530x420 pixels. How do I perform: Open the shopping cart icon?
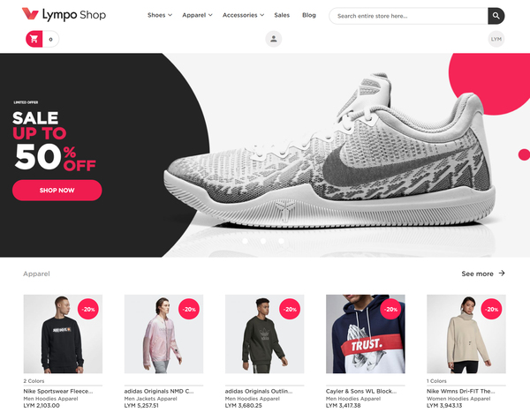coord(34,39)
